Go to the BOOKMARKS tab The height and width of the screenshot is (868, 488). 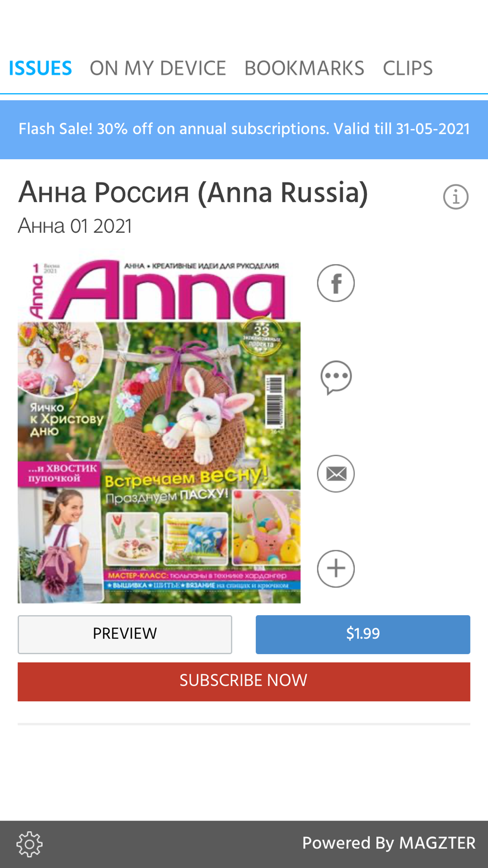(x=304, y=68)
